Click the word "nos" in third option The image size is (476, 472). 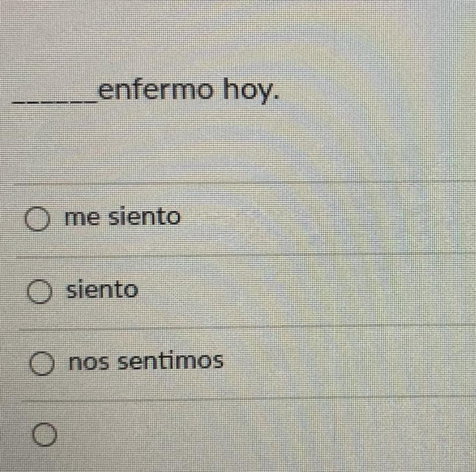click(89, 363)
